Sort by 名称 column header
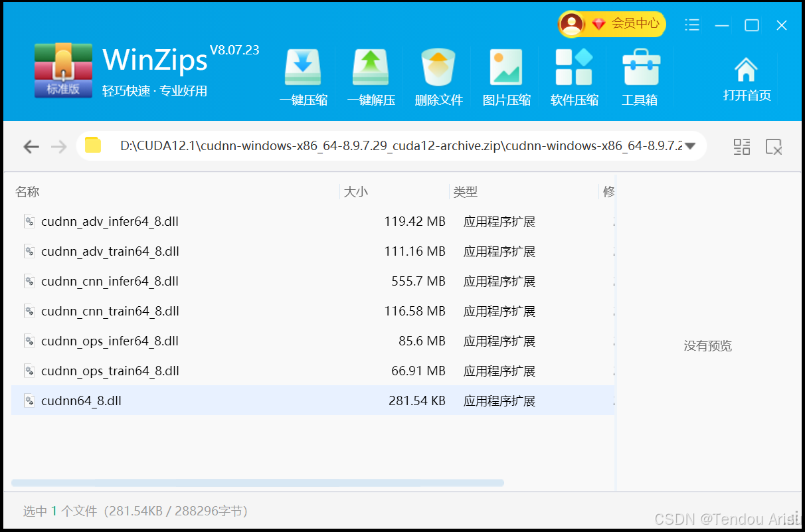The image size is (805, 532). [27, 192]
